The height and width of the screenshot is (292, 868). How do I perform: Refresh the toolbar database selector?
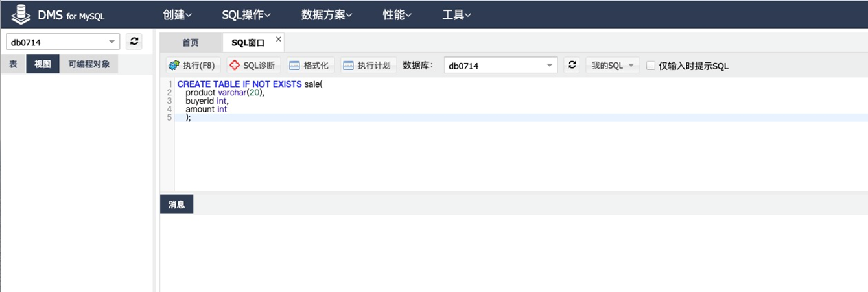pyautogui.click(x=572, y=65)
